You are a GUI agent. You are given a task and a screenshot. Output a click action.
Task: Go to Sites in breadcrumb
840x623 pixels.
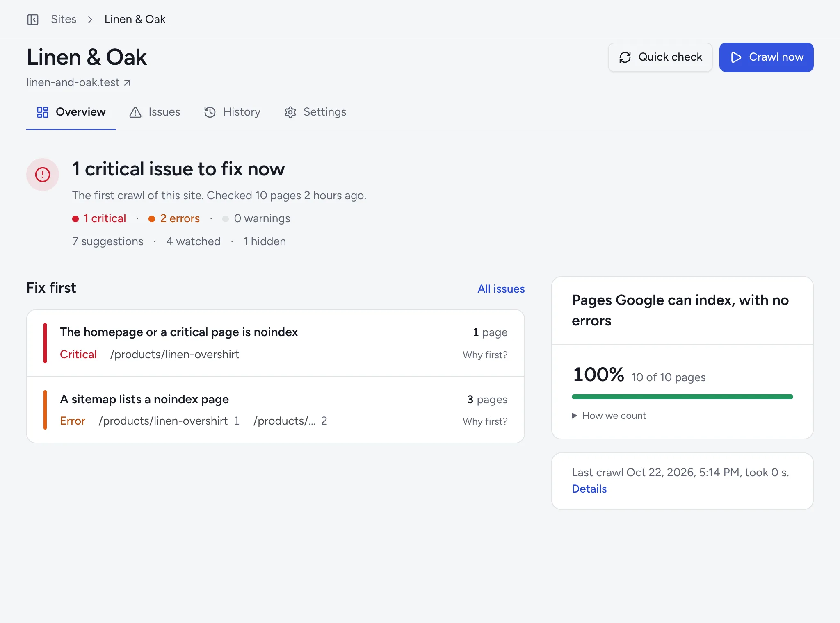[64, 19]
